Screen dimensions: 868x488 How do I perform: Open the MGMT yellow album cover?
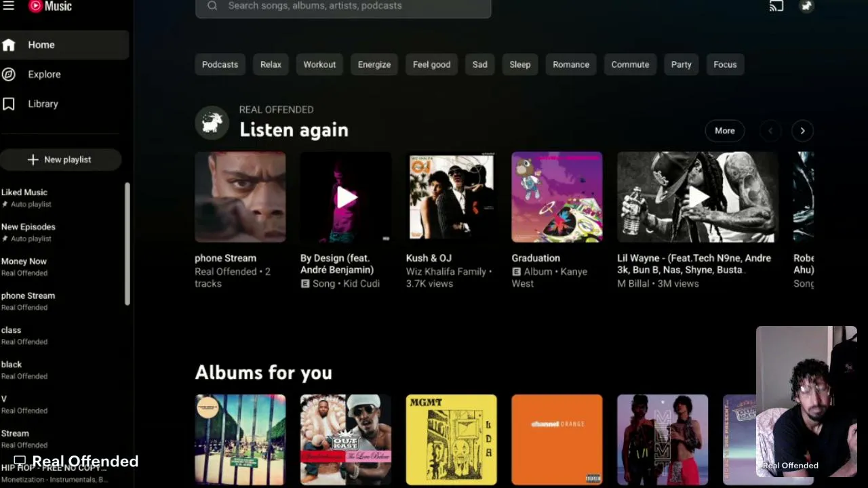[x=452, y=440]
